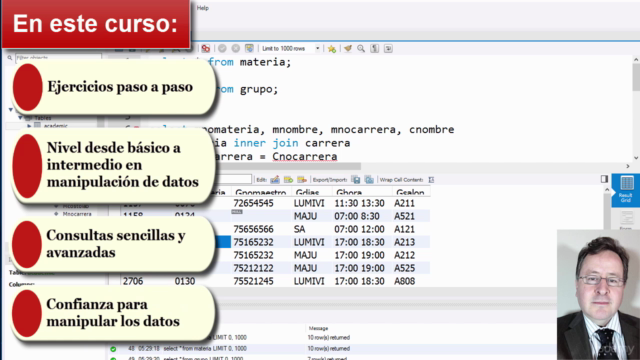The height and width of the screenshot is (360, 640).
Task: Click the cell 11:30 13:30
Action: coord(359,203)
